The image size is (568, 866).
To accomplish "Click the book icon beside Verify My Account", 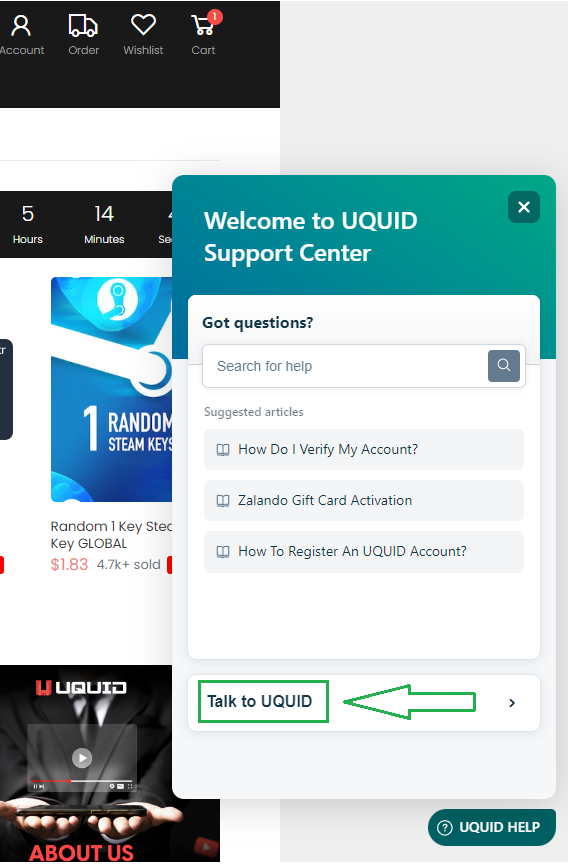I will tap(223, 450).
